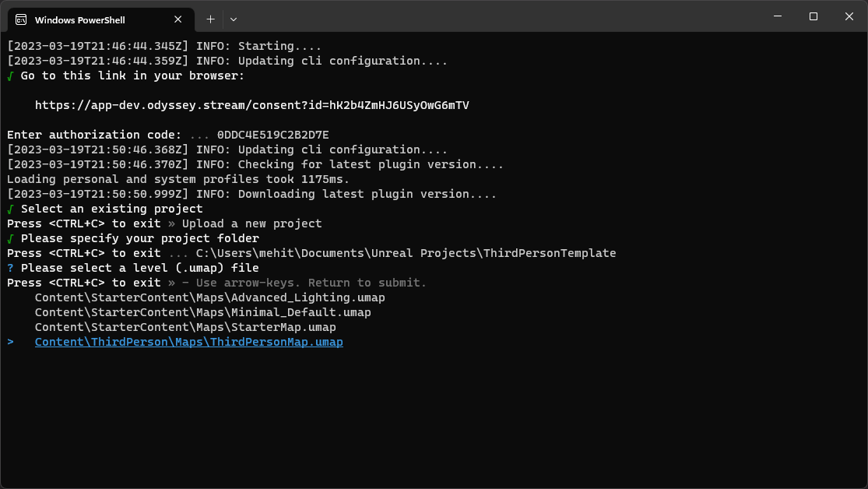This screenshot has width=868, height=489.
Task: Click 'Downloading latest plugin version' log line
Action: coord(252,195)
